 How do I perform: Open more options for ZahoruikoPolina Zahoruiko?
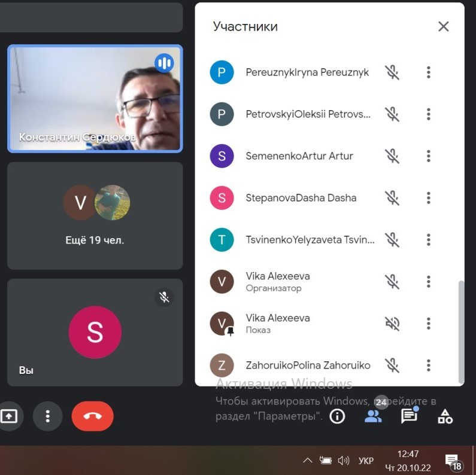coord(428,365)
